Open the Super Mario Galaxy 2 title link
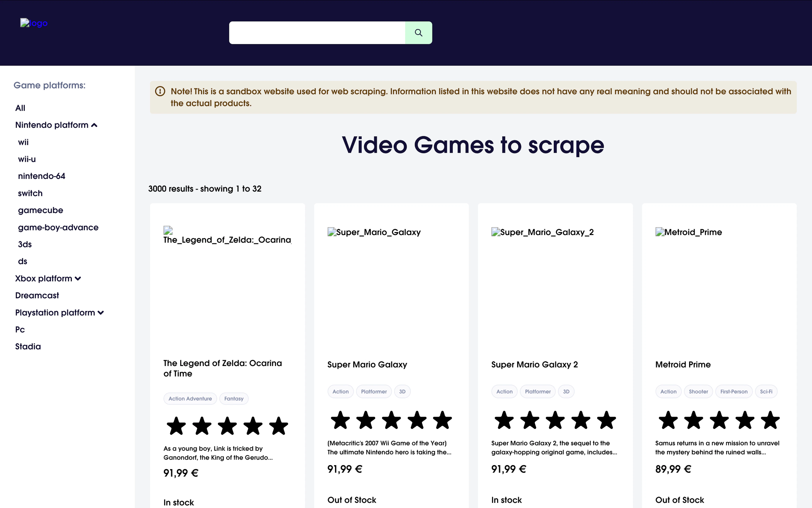 pyautogui.click(x=535, y=364)
